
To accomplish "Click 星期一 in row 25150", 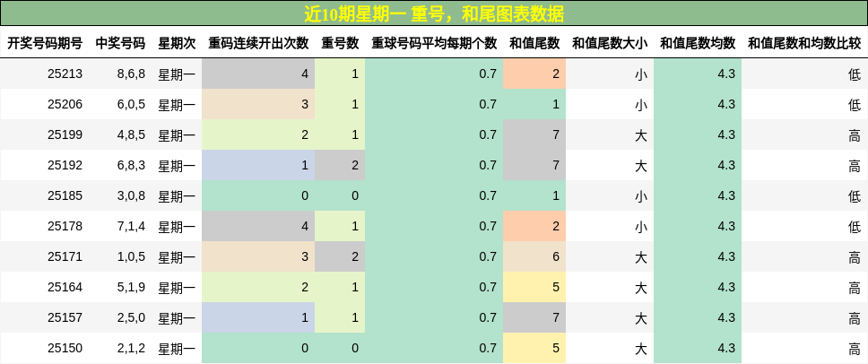I will [x=177, y=348].
